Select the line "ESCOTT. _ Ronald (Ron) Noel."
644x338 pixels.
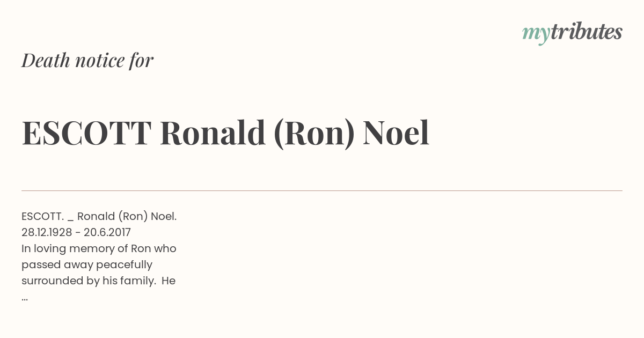(x=99, y=217)
